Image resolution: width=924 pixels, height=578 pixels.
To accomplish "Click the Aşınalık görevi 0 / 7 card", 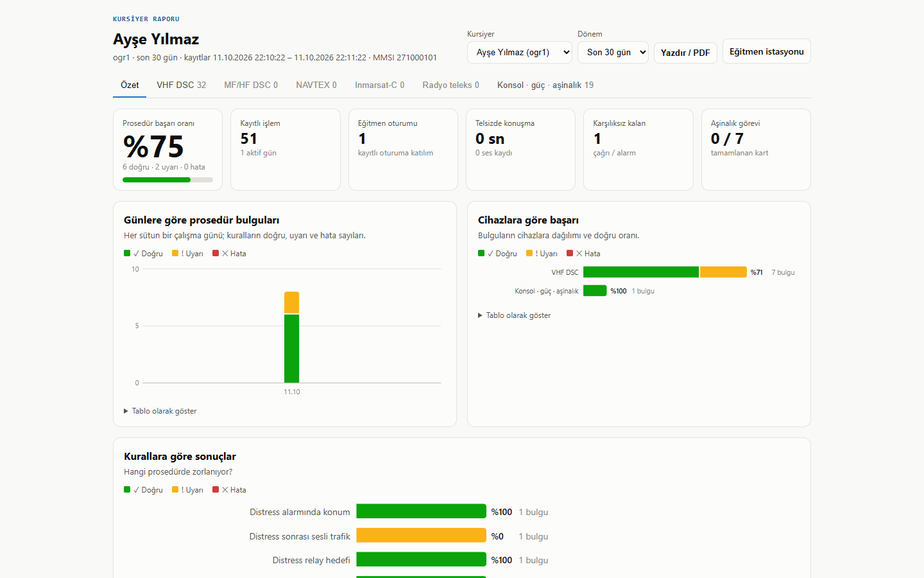I will coord(756,150).
